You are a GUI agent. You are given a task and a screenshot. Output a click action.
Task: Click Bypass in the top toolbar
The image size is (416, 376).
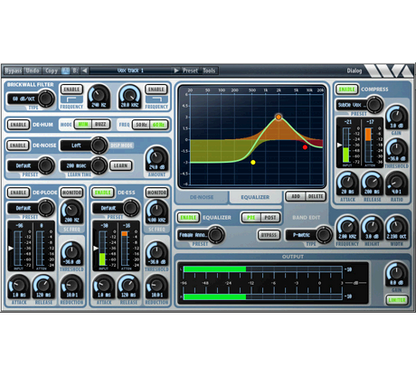click(13, 71)
